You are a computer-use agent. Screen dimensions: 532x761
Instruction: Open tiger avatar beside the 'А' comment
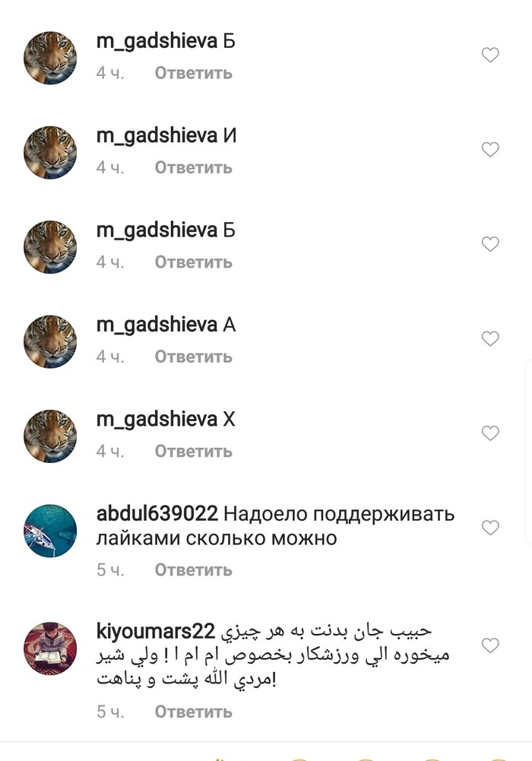click(50, 341)
